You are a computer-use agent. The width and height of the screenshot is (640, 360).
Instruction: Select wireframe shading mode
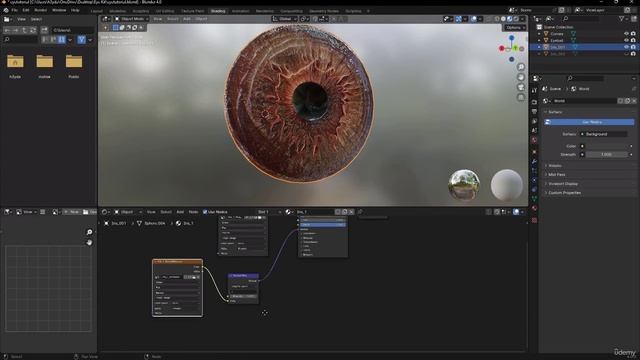point(497,19)
